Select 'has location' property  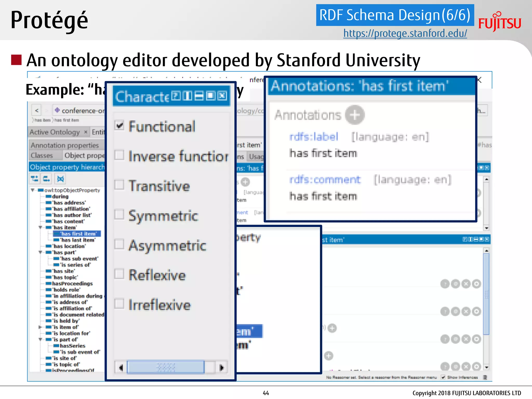click(66, 246)
